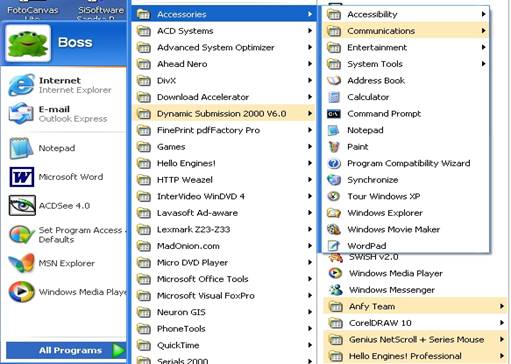Select Microsoft Visual FoxPro group
The image size is (511, 364).
coord(224,296)
